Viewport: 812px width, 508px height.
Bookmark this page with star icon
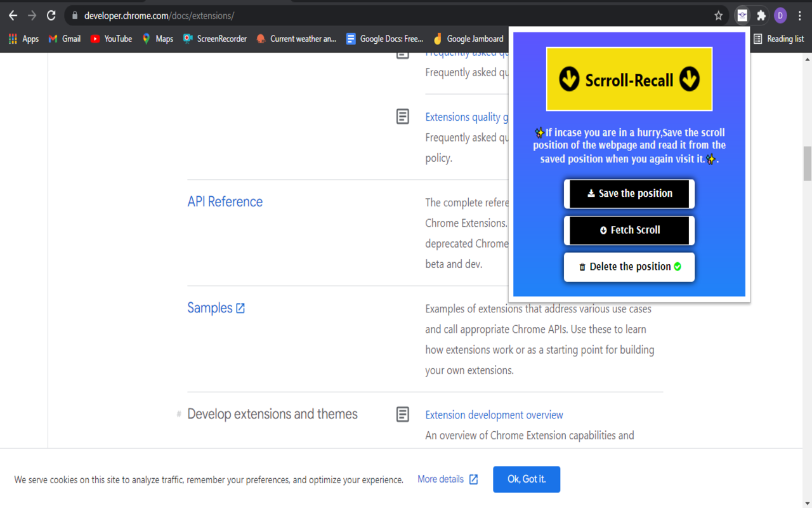718,16
